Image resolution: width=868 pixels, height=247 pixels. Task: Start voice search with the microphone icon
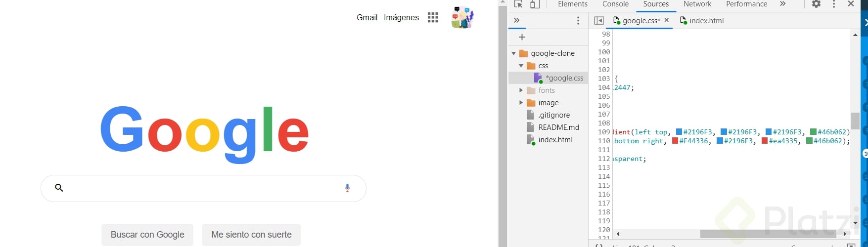347,188
